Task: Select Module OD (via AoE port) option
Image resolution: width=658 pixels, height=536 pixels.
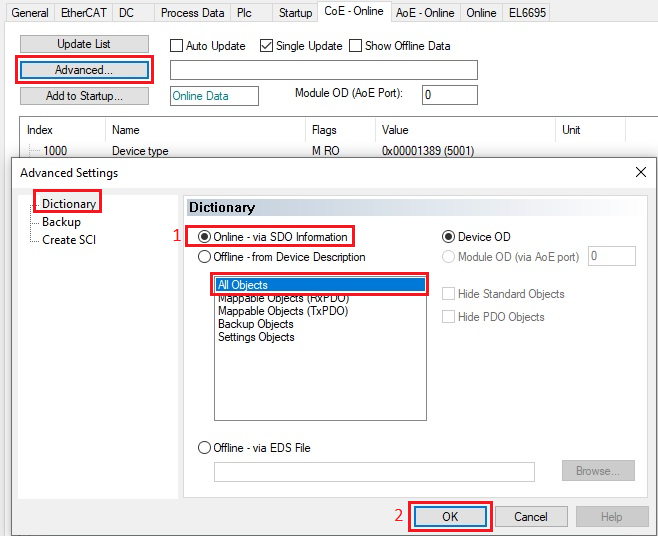Action: [x=510, y=256]
